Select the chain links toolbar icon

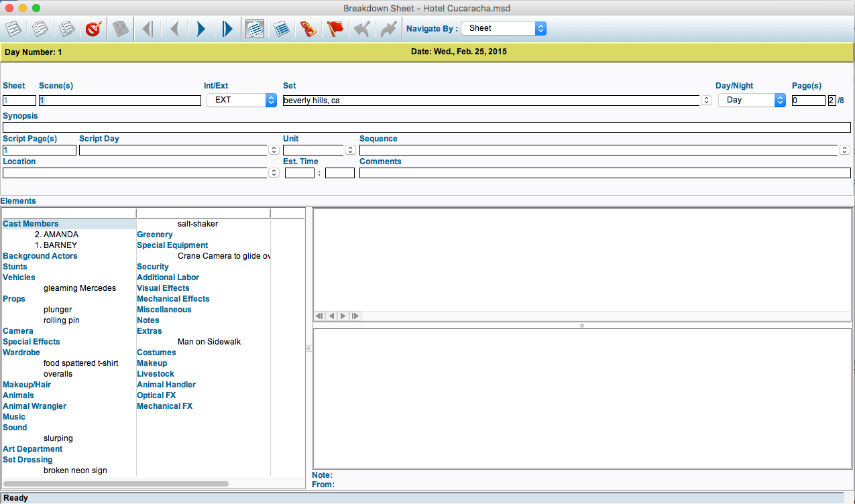pyautogui.click(x=308, y=29)
